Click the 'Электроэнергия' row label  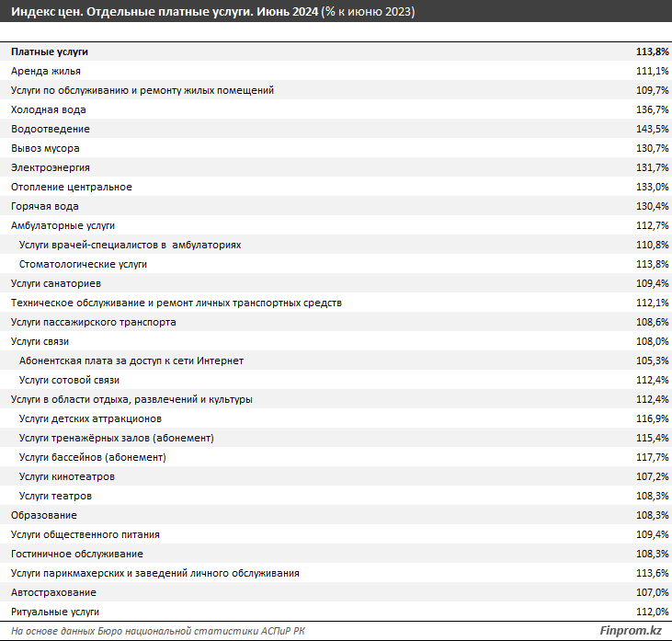point(50,167)
